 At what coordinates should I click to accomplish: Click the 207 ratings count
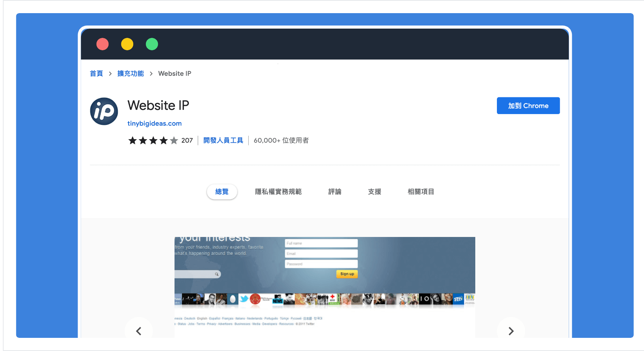pos(188,140)
